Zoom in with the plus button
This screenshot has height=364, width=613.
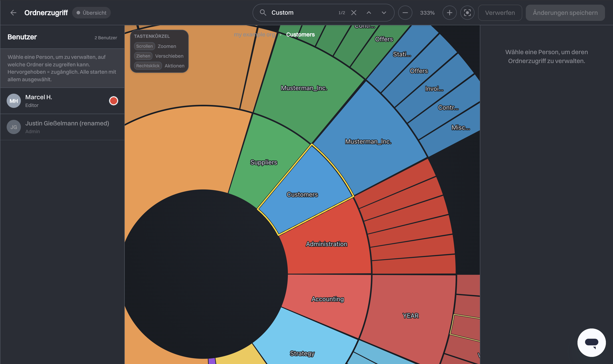[x=449, y=13]
